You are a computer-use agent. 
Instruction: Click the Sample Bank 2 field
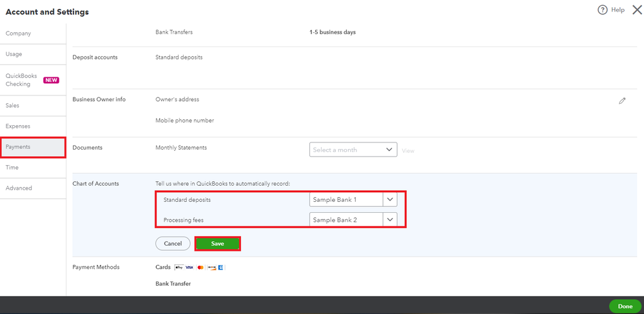346,220
